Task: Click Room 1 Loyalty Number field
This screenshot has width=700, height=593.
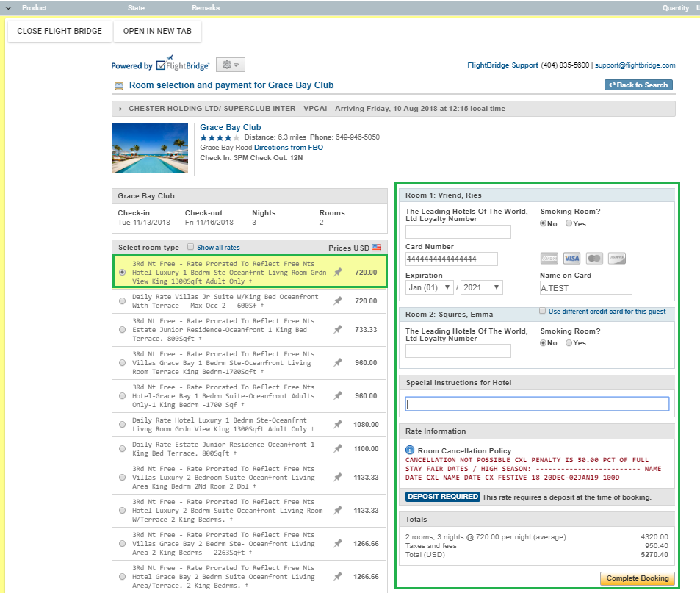Action: click(458, 231)
